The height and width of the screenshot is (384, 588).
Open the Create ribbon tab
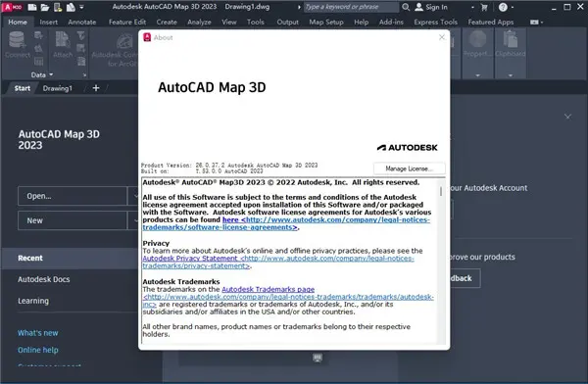coord(167,23)
